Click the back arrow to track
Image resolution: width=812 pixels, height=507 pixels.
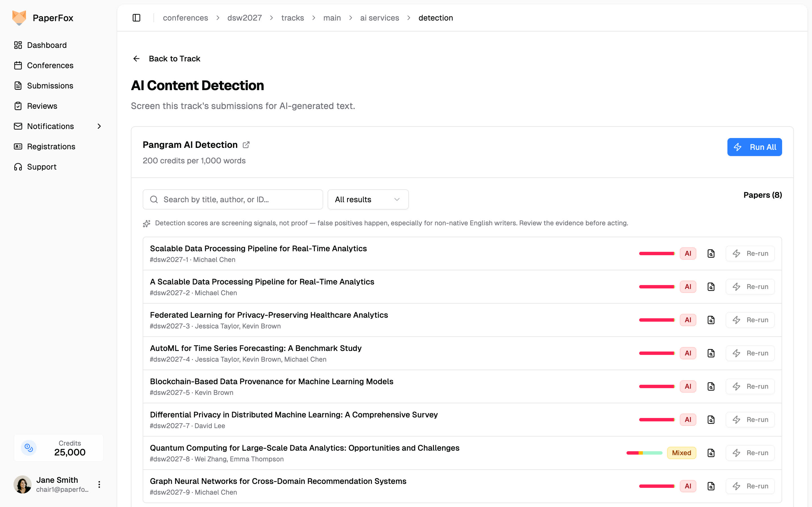click(136, 59)
